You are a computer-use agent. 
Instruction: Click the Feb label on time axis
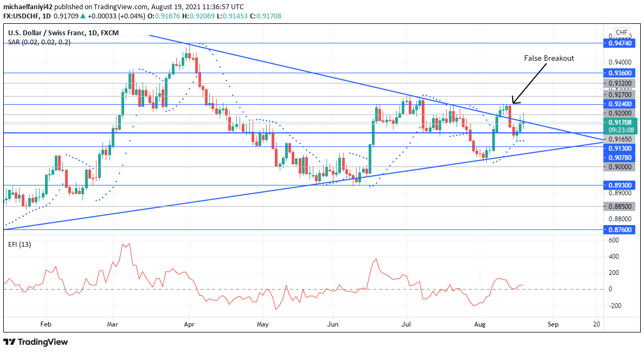point(46,324)
